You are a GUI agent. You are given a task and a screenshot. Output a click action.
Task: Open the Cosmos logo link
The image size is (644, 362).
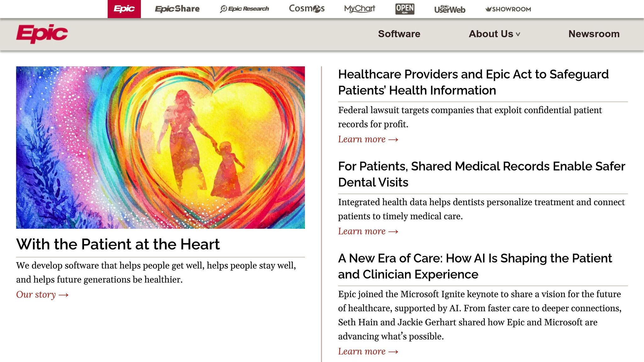tap(307, 9)
